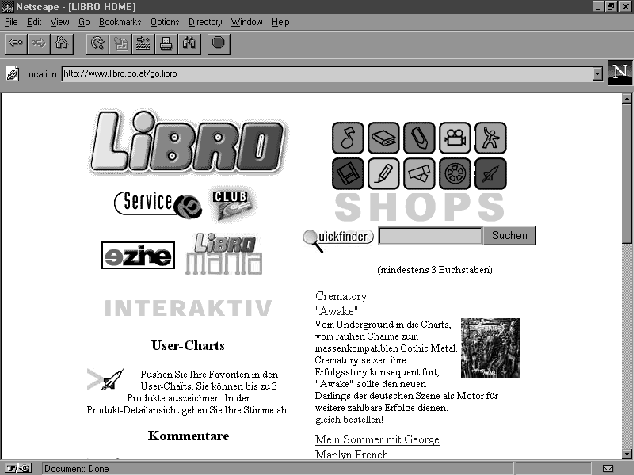Open the ezine logo link

(138, 255)
